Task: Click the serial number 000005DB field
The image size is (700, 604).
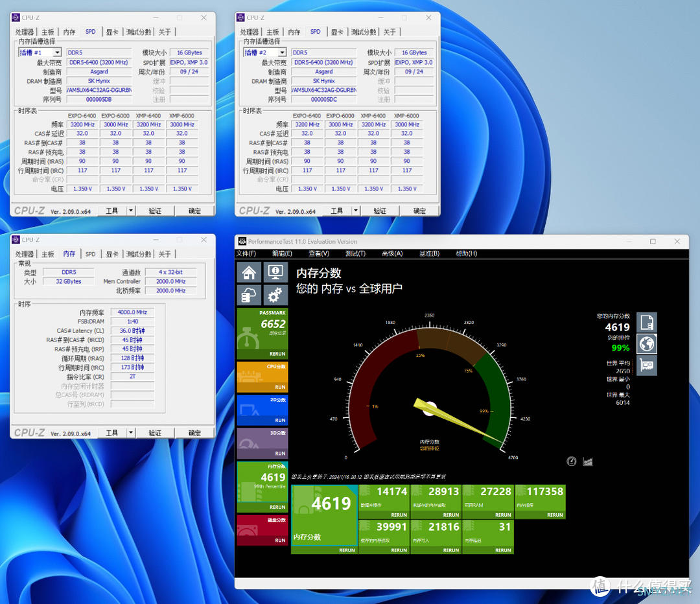Action: click(x=99, y=99)
